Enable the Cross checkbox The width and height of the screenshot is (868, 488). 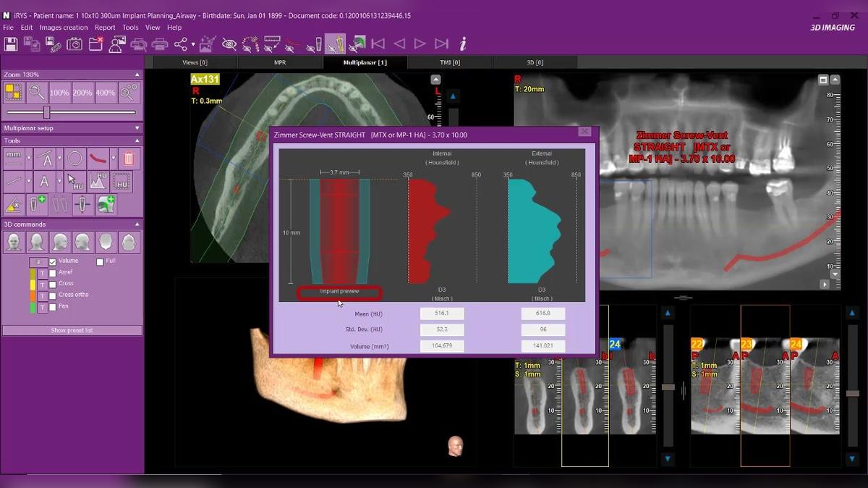(x=52, y=285)
